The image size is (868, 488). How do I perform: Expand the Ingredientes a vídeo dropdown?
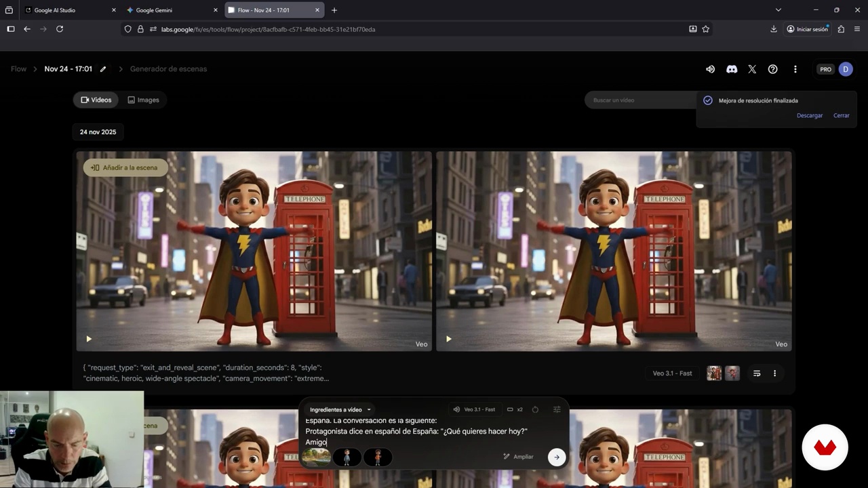click(340, 409)
